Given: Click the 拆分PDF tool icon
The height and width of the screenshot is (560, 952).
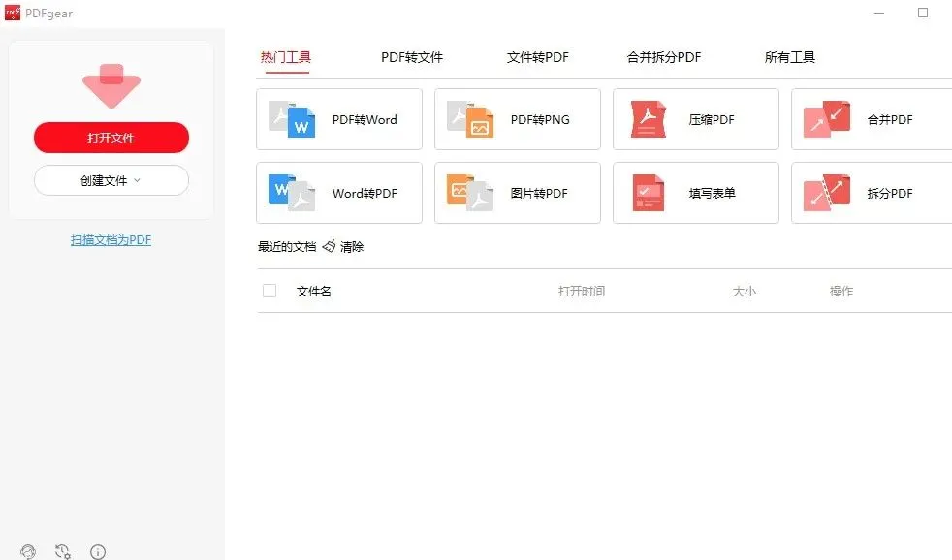Looking at the screenshot, I should (826, 193).
